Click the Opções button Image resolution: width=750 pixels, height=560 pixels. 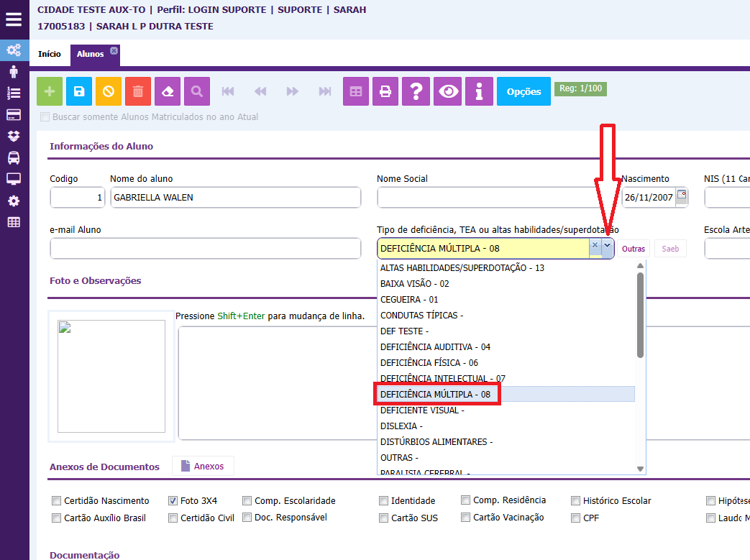pyautogui.click(x=523, y=91)
